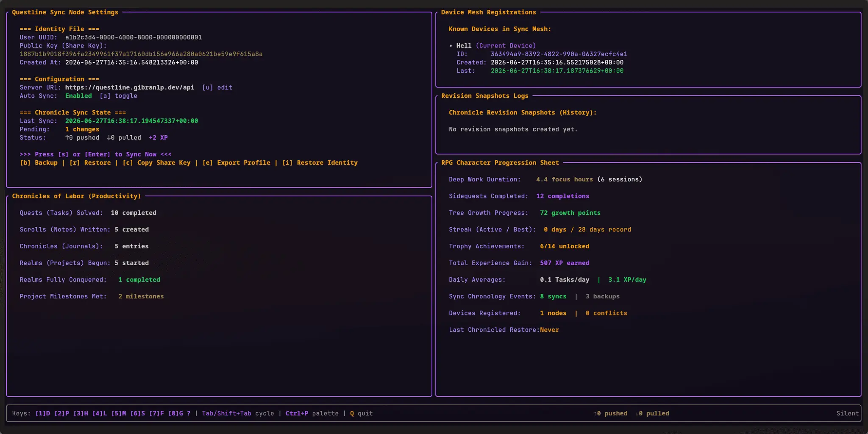Screen dimensions: 868x434
Task: Click the '0 conflicts' value
Action: pyautogui.click(x=606, y=313)
